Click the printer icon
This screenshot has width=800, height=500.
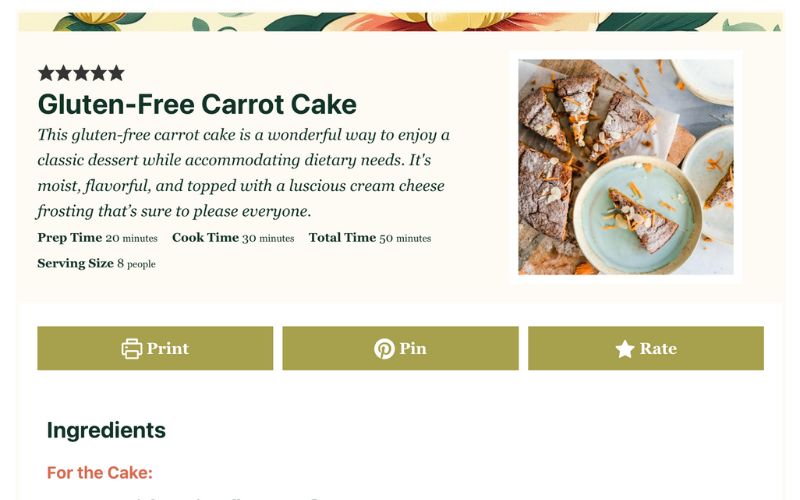[131, 349]
